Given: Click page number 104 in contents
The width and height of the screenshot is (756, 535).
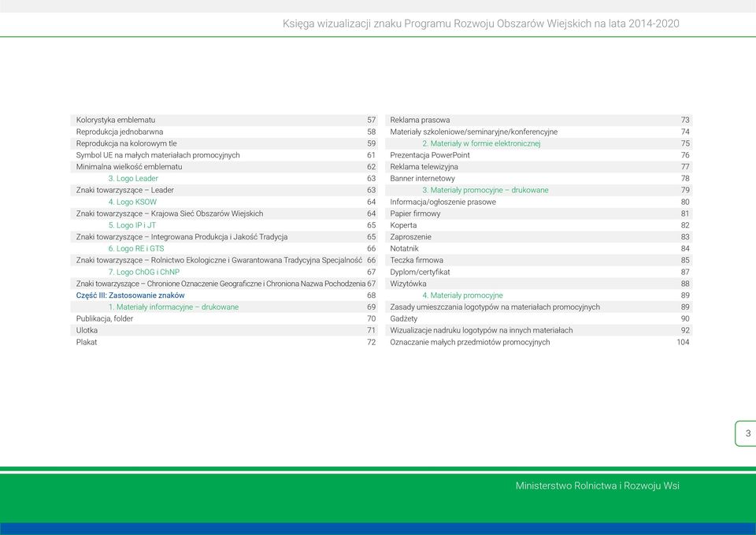Looking at the screenshot, I should [684, 342].
